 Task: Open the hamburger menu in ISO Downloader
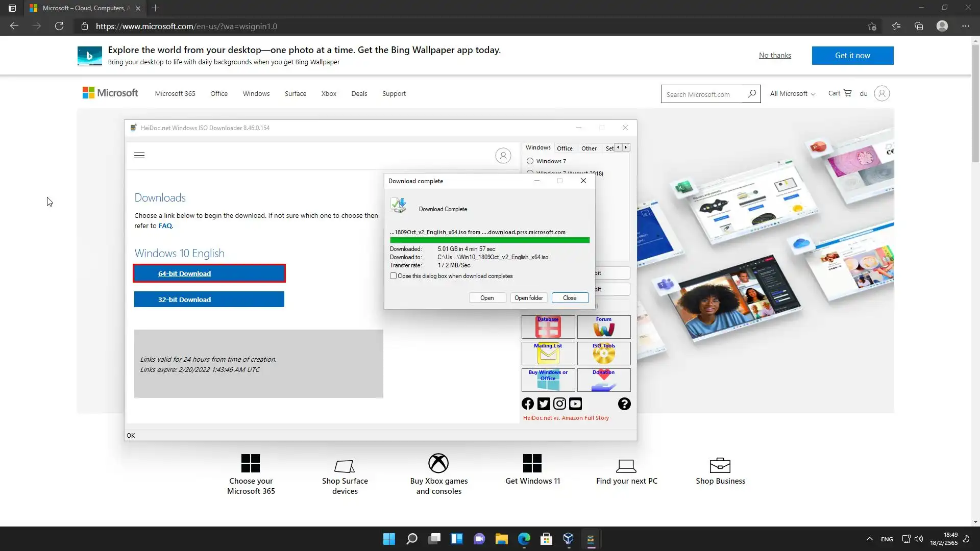click(x=139, y=156)
